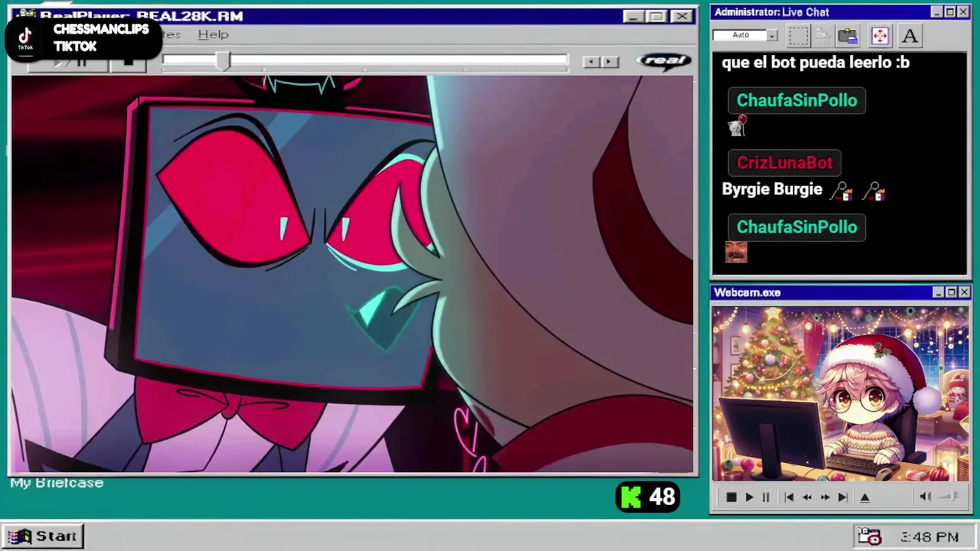Click the eject button in Webcam.exe
The height and width of the screenshot is (551, 980).
(865, 497)
